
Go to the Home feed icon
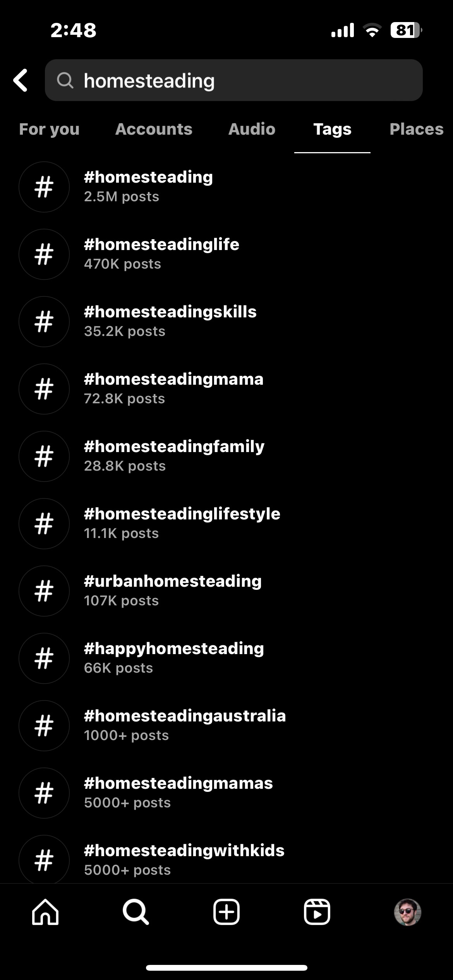(x=45, y=912)
